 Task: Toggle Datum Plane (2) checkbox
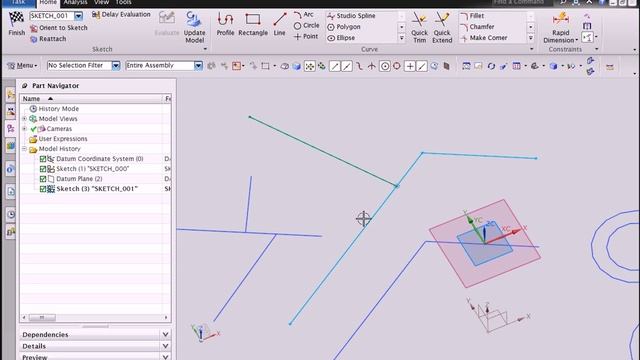coord(42,179)
